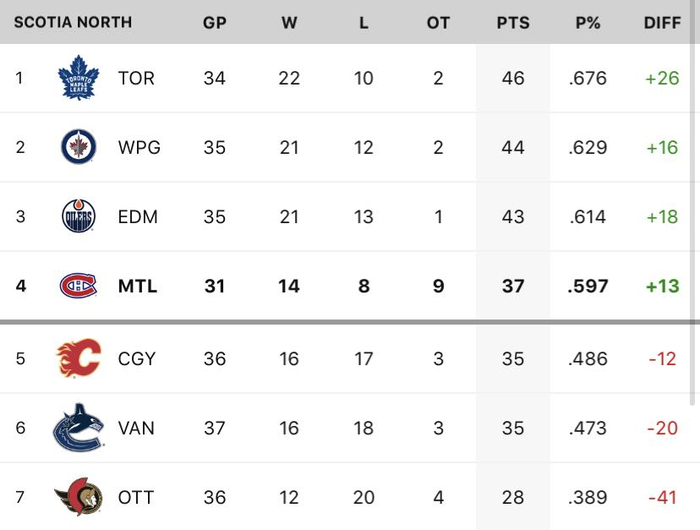Click Toronto's +26 goal differential
The image size is (700, 530).
coord(662,77)
